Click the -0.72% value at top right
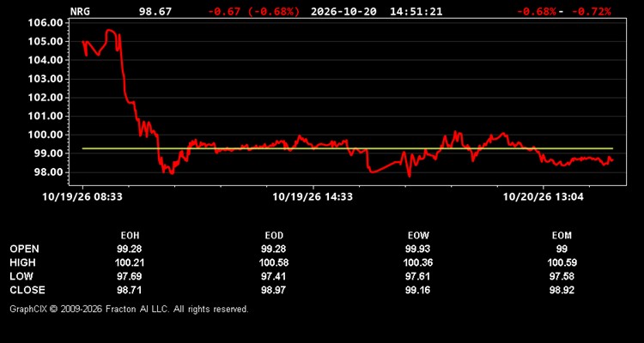This screenshot has width=644, height=343. click(x=592, y=11)
